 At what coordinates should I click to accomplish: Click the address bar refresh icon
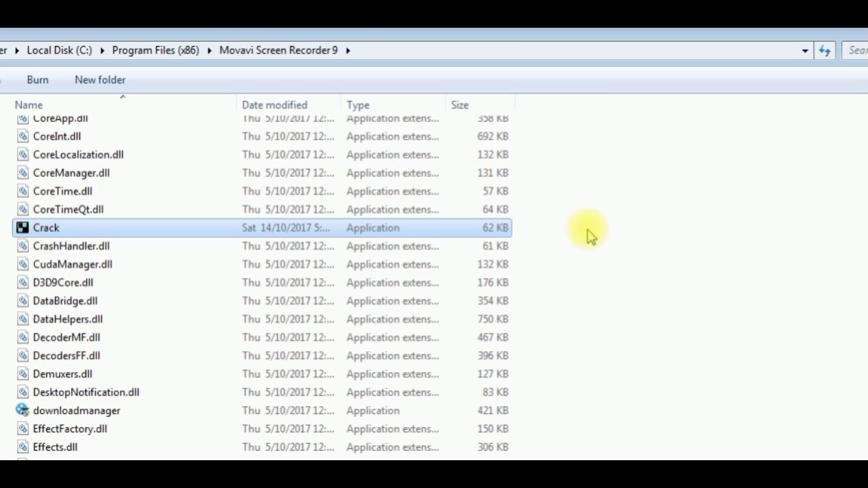pyautogui.click(x=825, y=50)
